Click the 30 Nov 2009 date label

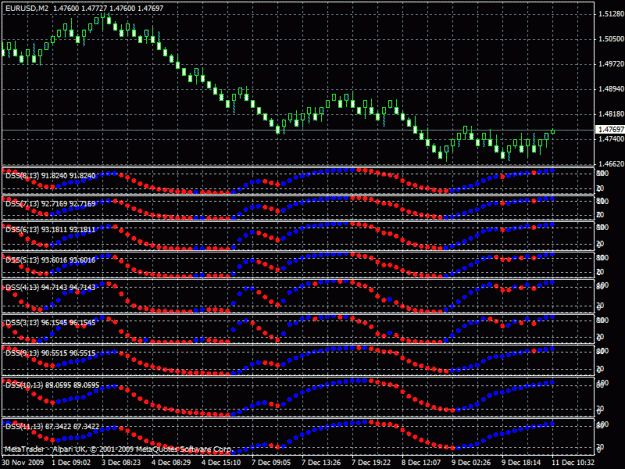(x=22, y=463)
